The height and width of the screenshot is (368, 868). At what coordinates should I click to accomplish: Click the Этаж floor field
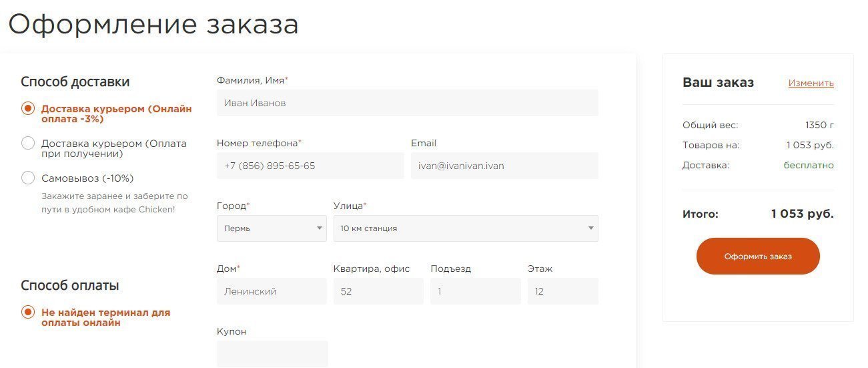pos(562,291)
